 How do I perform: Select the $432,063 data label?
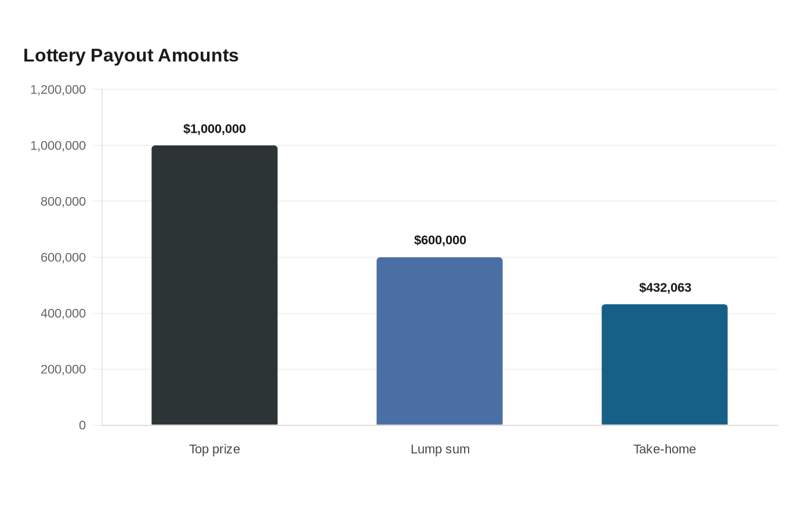pyautogui.click(x=665, y=287)
